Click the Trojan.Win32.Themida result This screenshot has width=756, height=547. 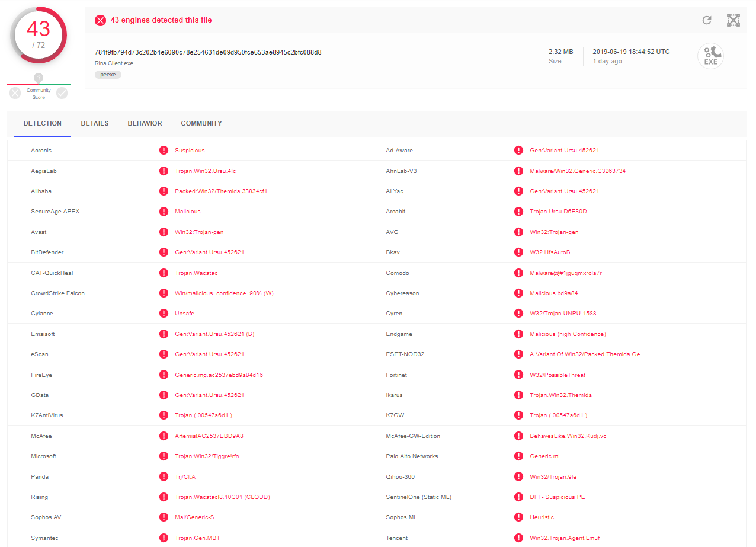click(x=560, y=395)
